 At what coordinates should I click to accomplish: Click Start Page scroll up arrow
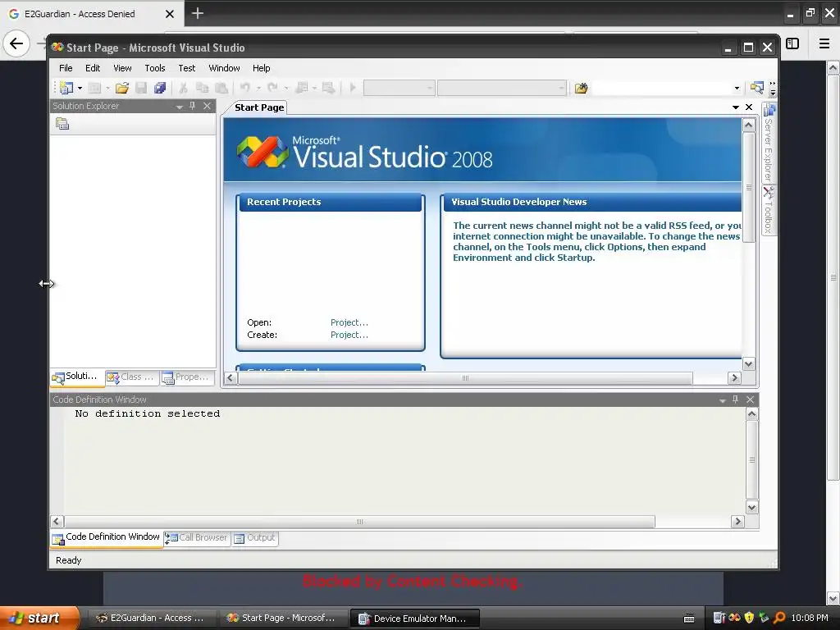pos(748,126)
